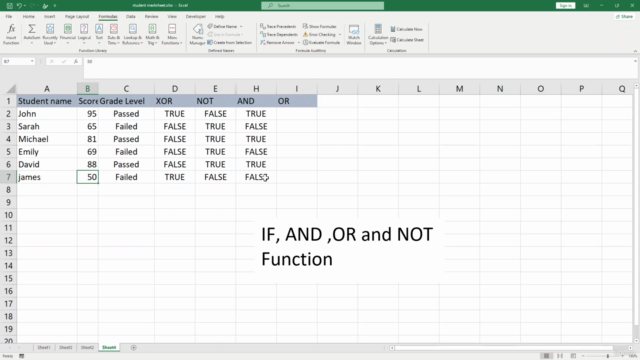
Task: Collapse the ribbon with chevron
Action: pos(635,51)
